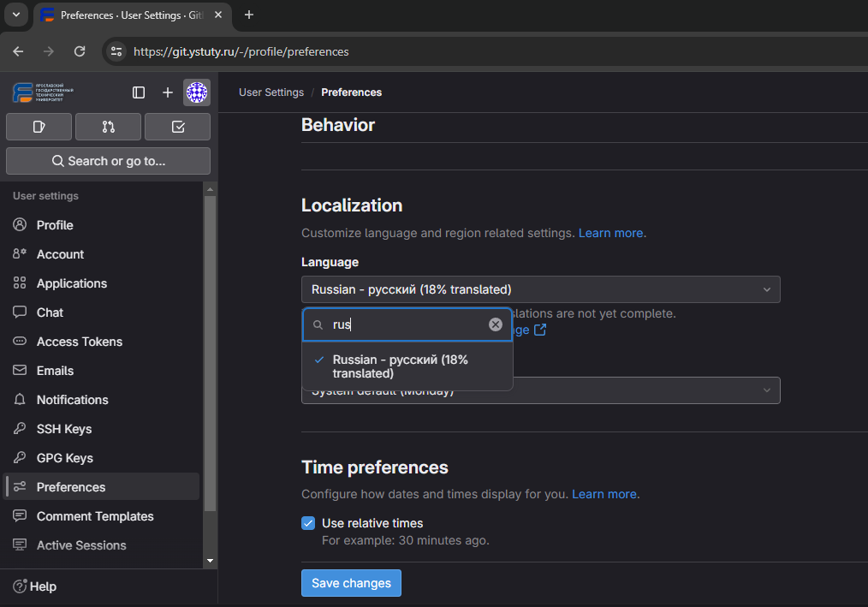Open Active Sessions page
The width and height of the screenshot is (868, 607).
[101, 545]
